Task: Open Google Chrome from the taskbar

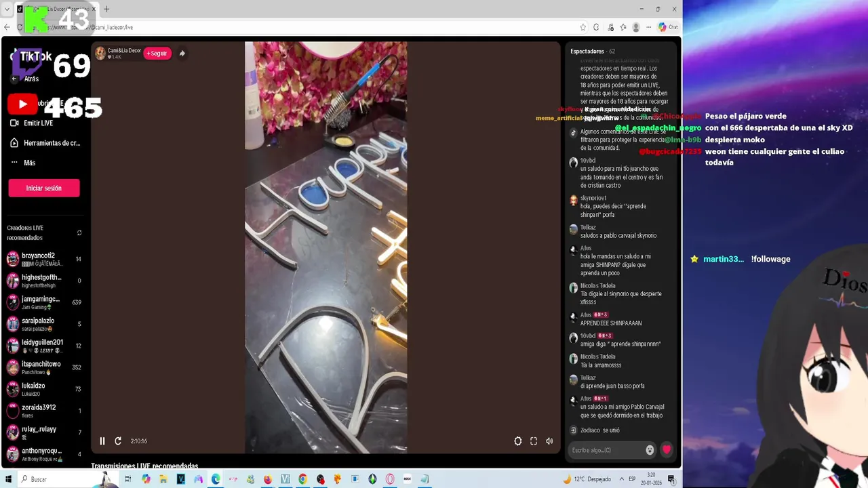Action: [x=302, y=479]
